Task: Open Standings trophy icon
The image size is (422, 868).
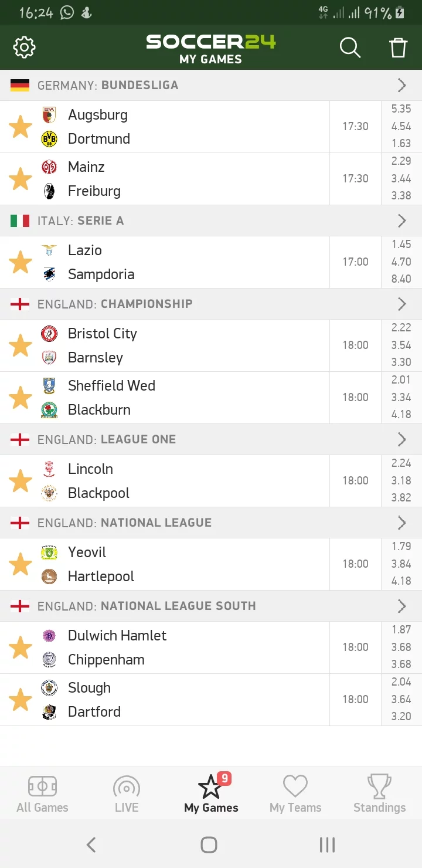Action: point(379,794)
